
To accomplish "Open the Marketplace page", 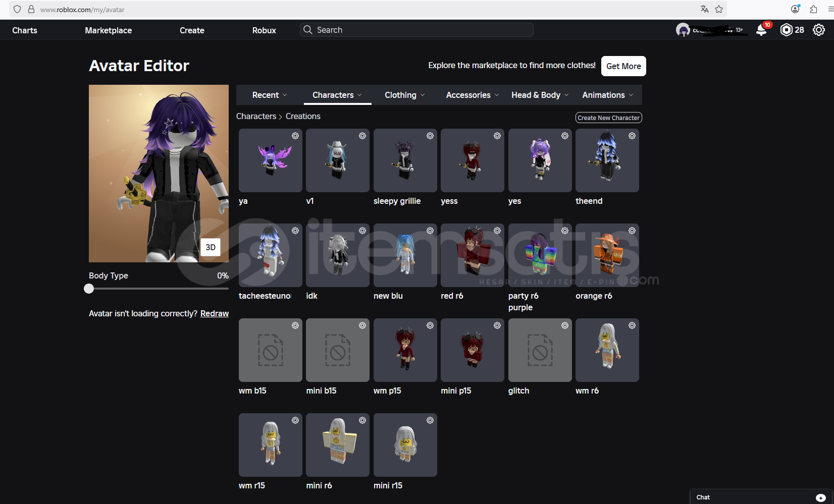I will click(109, 30).
